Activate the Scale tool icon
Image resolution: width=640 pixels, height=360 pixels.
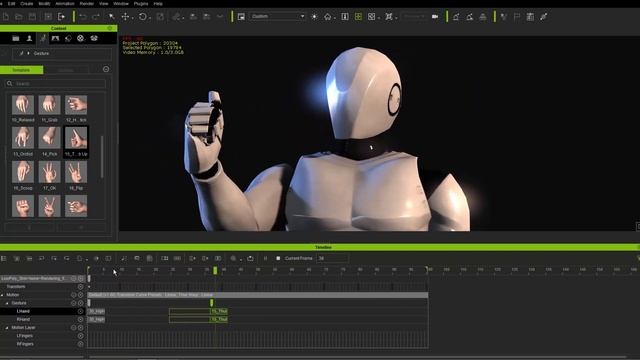[x=160, y=17]
